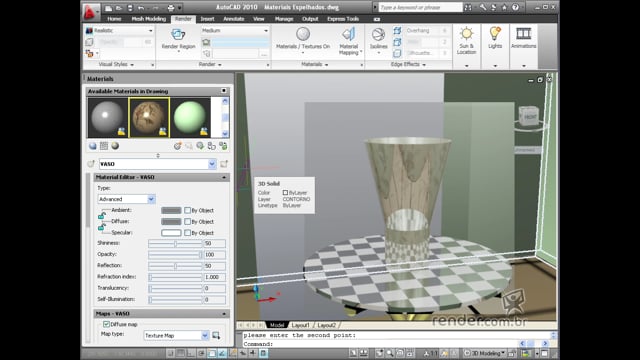Click the texture map settings icon beside Texture Map

click(216, 336)
